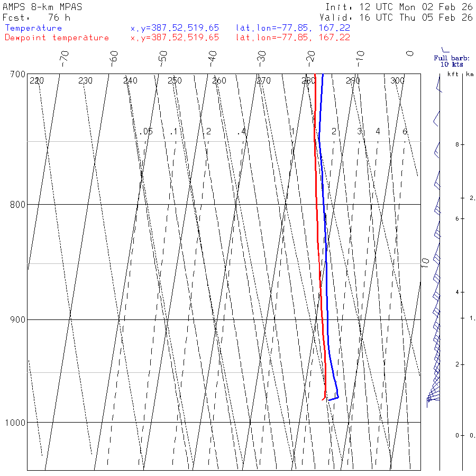Click the 6 kft height tick label
The height and width of the screenshot is (476, 476).
pyautogui.click(x=457, y=218)
